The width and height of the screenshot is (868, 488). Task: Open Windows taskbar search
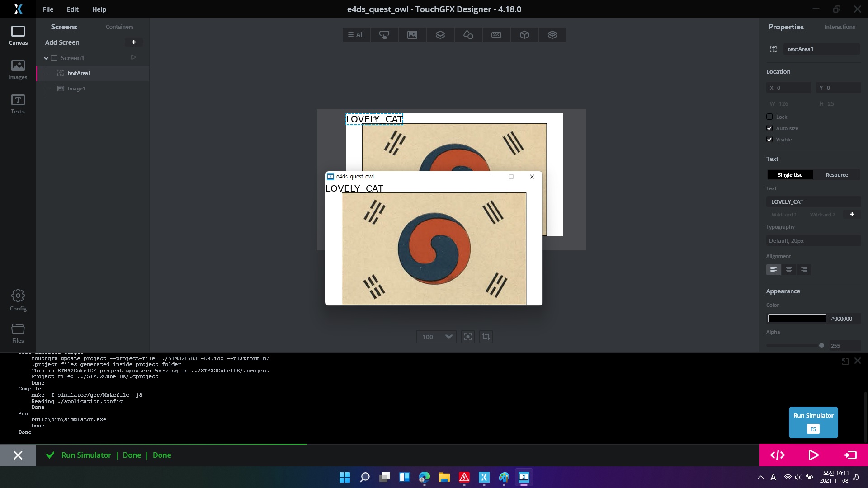(364, 477)
